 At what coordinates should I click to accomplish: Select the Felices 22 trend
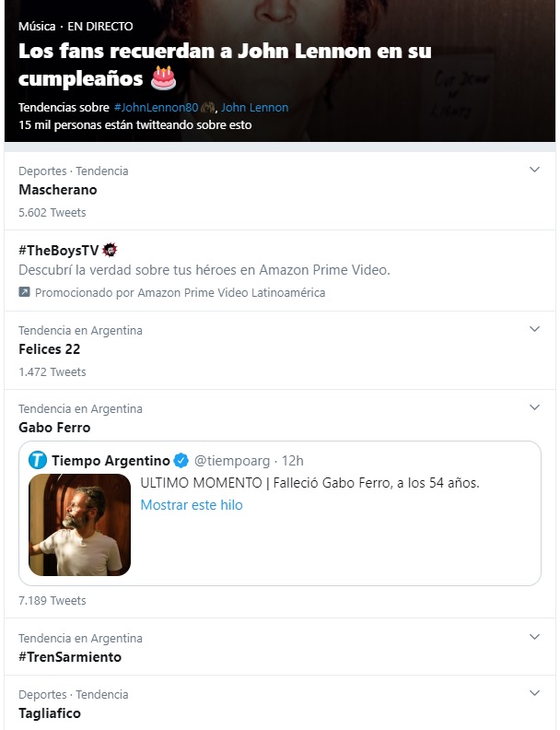click(50, 349)
